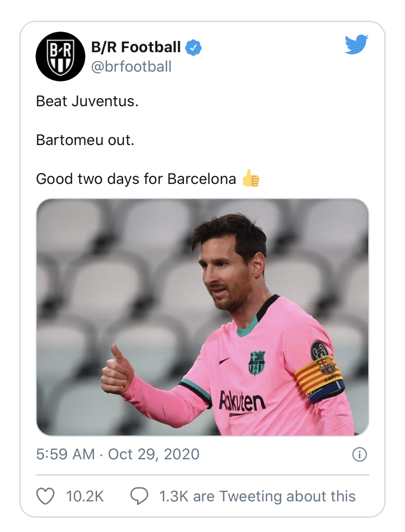The width and height of the screenshot is (405, 532).
Task: Click the 5:59 AM time text
Action: point(65,454)
